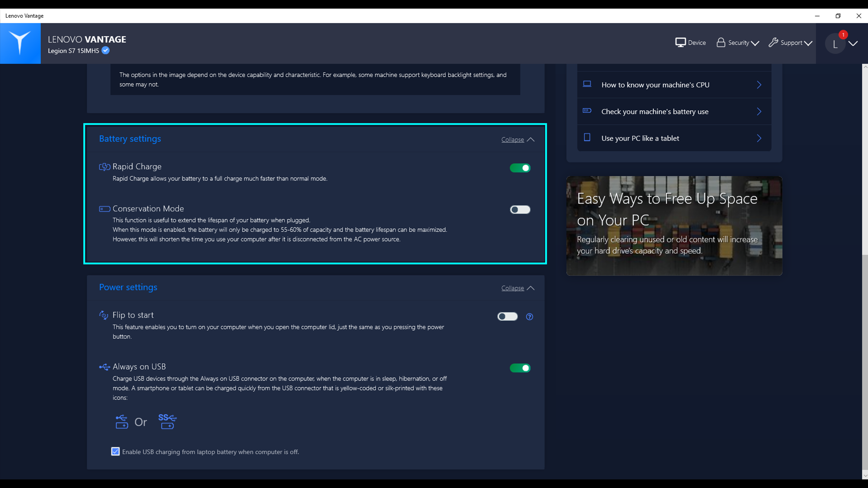Click the Rapid Charge battery icon
868x488 pixels.
coord(104,167)
